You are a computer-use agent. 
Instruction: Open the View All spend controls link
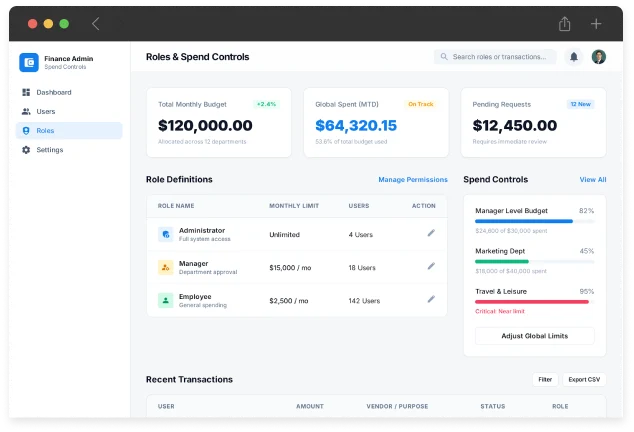pos(593,179)
